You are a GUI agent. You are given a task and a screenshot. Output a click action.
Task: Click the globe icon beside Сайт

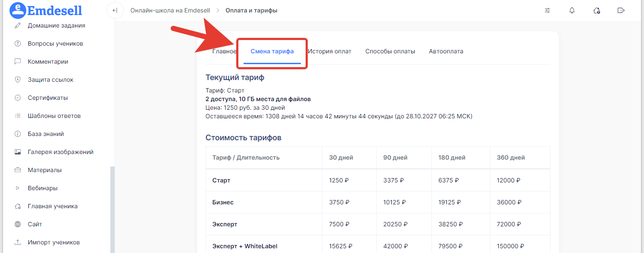[x=18, y=225]
